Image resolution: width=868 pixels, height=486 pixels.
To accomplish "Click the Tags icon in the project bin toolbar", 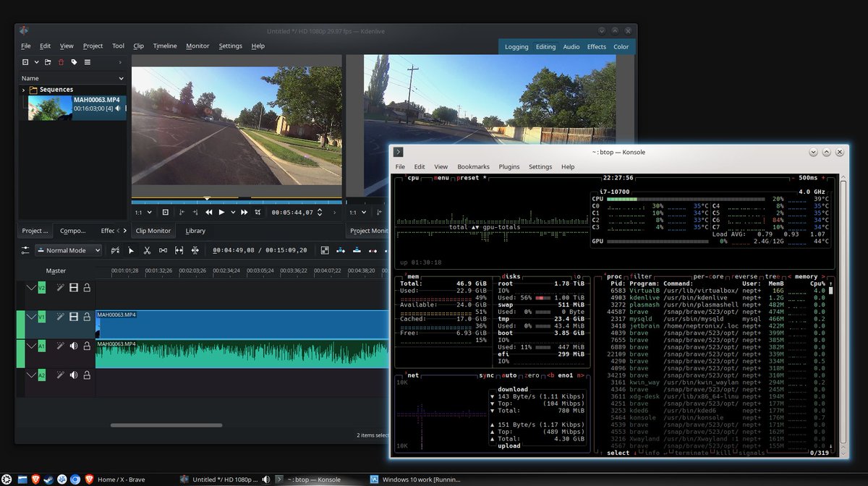I will click(74, 62).
